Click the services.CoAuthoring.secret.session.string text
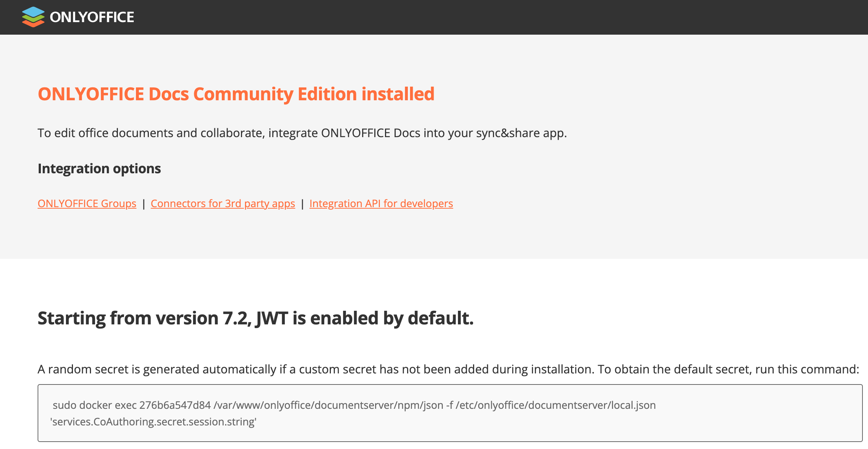This screenshot has width=868, height=449. 153,422
